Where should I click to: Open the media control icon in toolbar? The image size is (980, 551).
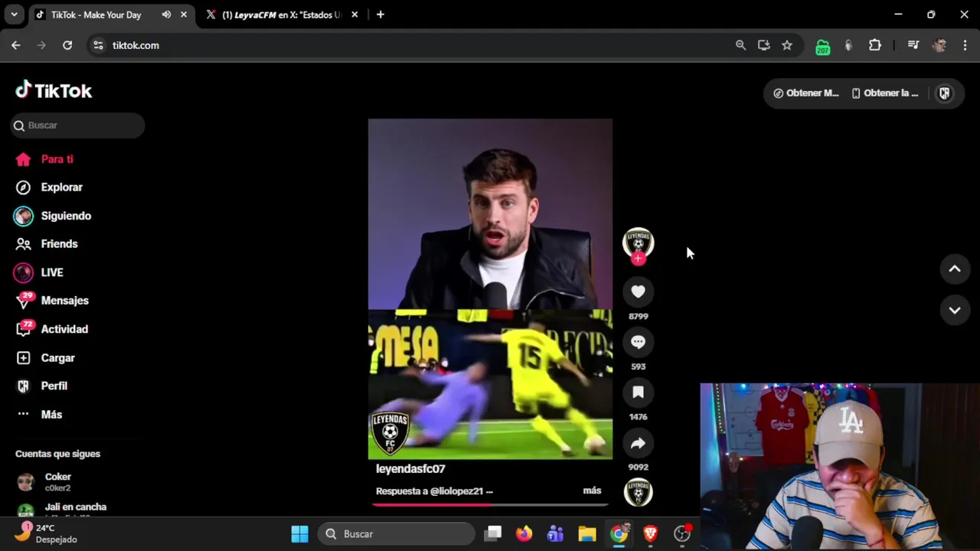[913, 45]
